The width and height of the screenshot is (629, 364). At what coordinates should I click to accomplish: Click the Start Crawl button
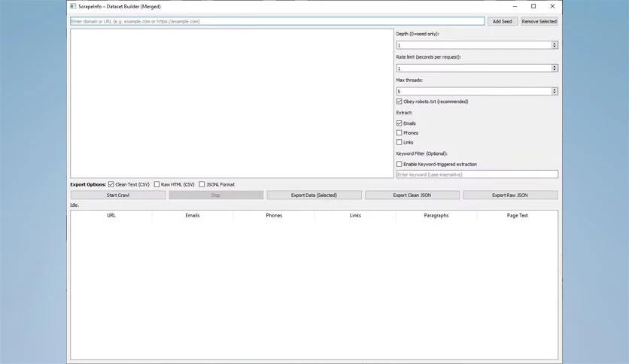tap(118, 196)
